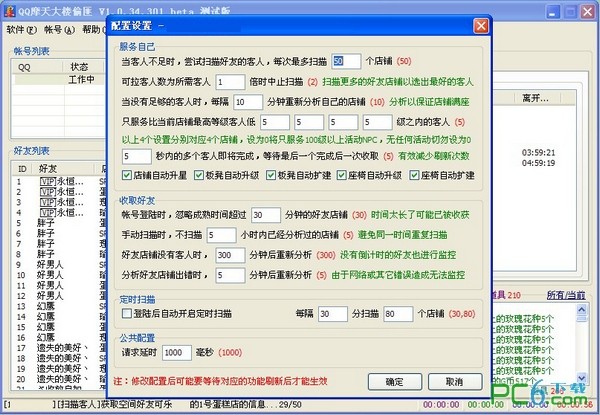Click the 每隔 scan interval field

pos(333,314)
